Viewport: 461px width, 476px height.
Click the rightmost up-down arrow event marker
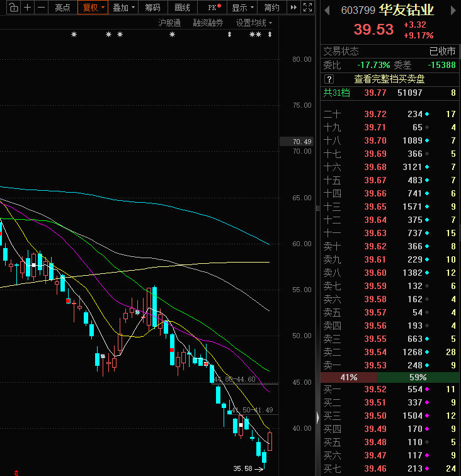(x=270, y=34)
